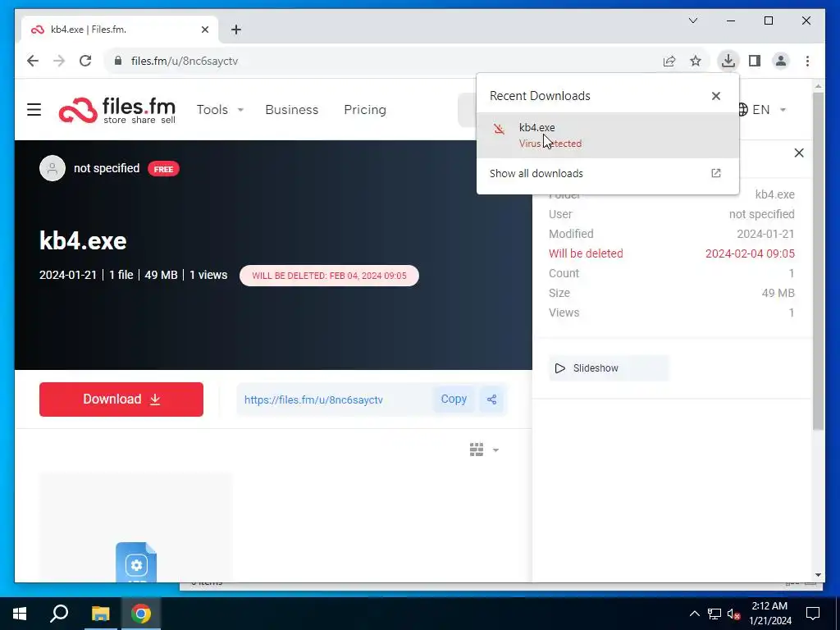
Task: Click Show all downloads
Action: 536,174
